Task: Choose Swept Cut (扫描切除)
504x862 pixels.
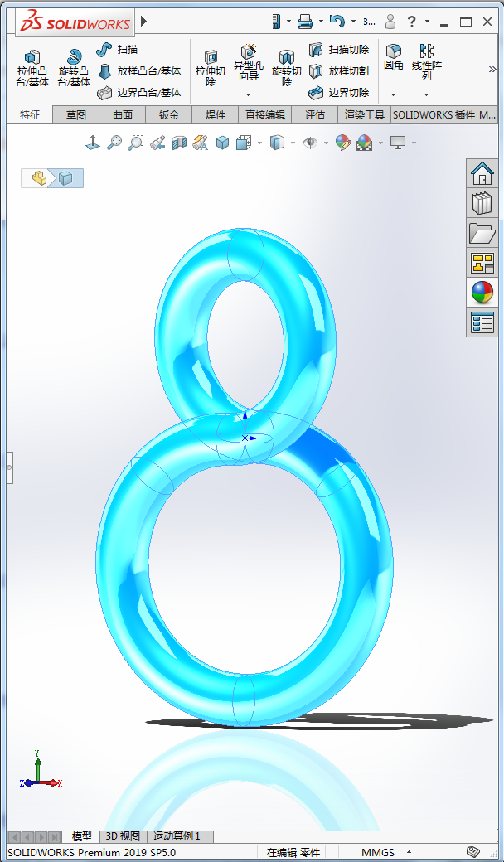Action: (x=338, y=50)
